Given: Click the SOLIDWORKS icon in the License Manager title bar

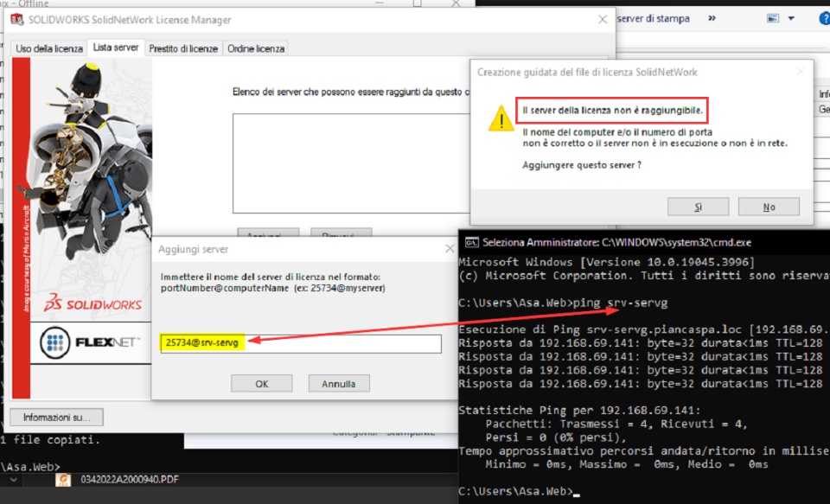Looking at the screenshot, I should click(x=17, y=20).
